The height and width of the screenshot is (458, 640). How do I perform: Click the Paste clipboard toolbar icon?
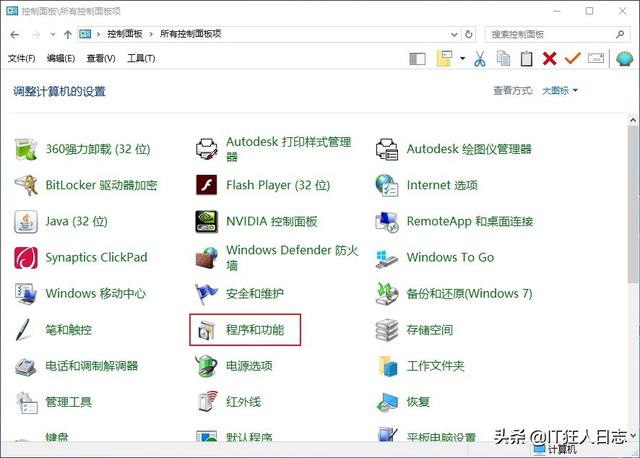click(527, 58)
